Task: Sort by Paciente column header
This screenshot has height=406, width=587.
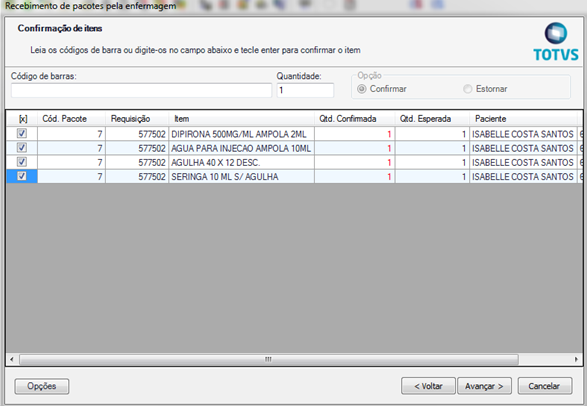Action: [x=523, y=119]
